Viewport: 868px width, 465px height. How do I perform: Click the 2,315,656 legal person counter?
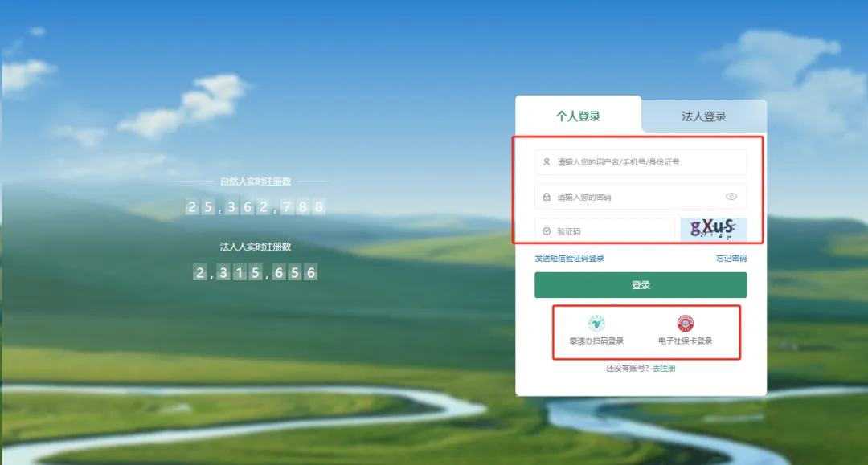[x=256, y=272]
